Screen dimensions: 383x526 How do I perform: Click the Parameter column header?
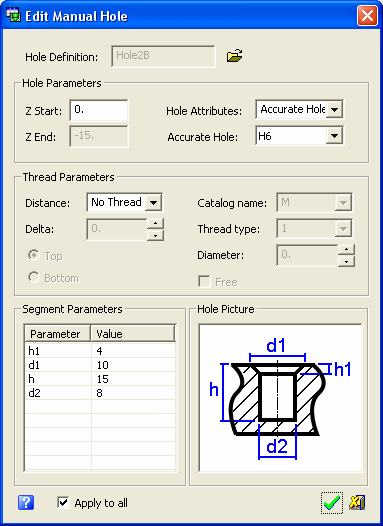(x=58, y=334)
